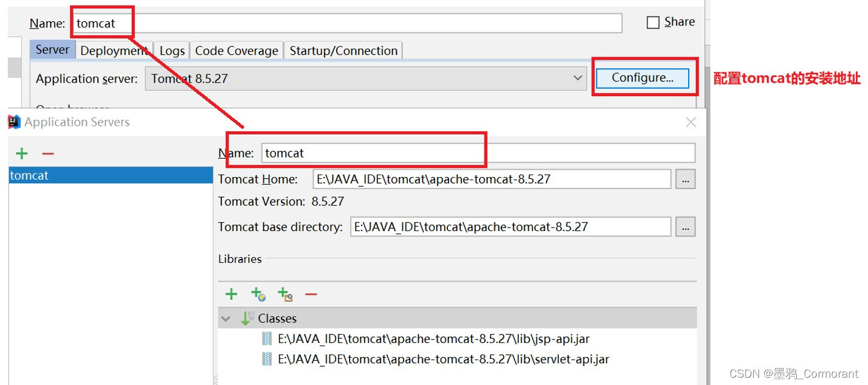Toggle the Share checkbox
The height and width of the screenshot is (385, 868).
(653, 23)
